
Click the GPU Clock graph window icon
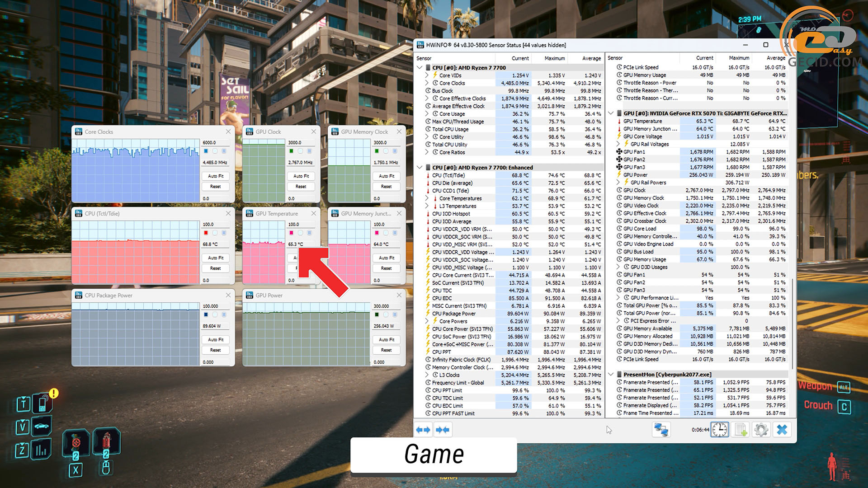click(x=250, y=131)
